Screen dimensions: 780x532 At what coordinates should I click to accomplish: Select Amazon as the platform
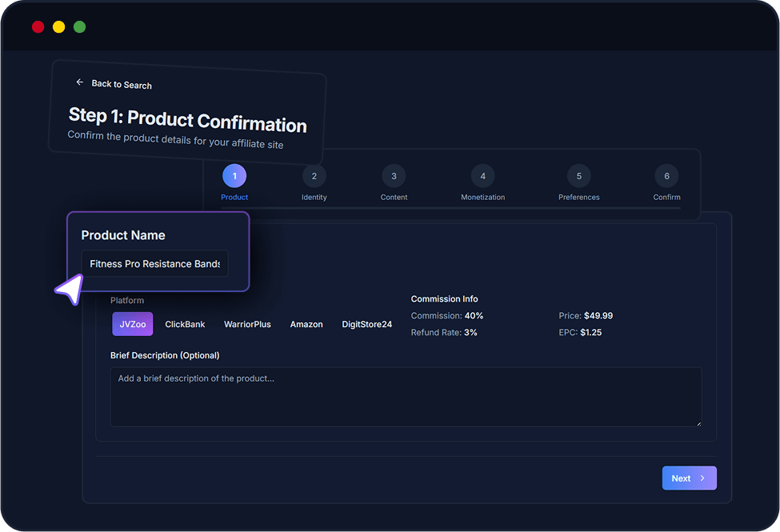(x=306, y=324)
